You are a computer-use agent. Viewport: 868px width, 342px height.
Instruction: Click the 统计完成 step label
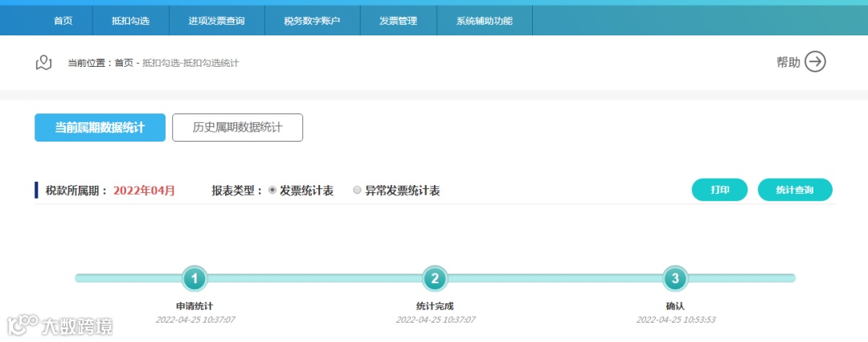click(x=435, y=306)
